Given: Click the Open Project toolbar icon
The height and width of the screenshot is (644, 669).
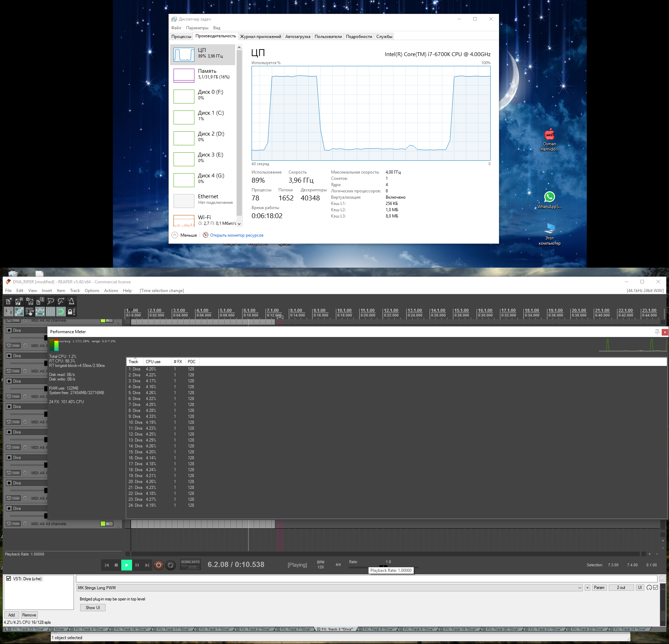Looking at the screenshot, I should pyautogui.click(x=19, y=301).
